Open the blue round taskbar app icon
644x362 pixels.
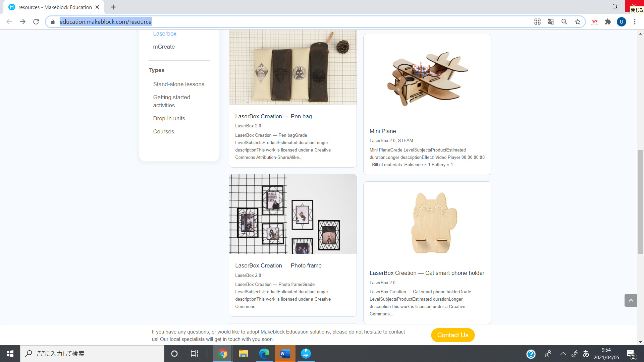[x=306, y=354]
